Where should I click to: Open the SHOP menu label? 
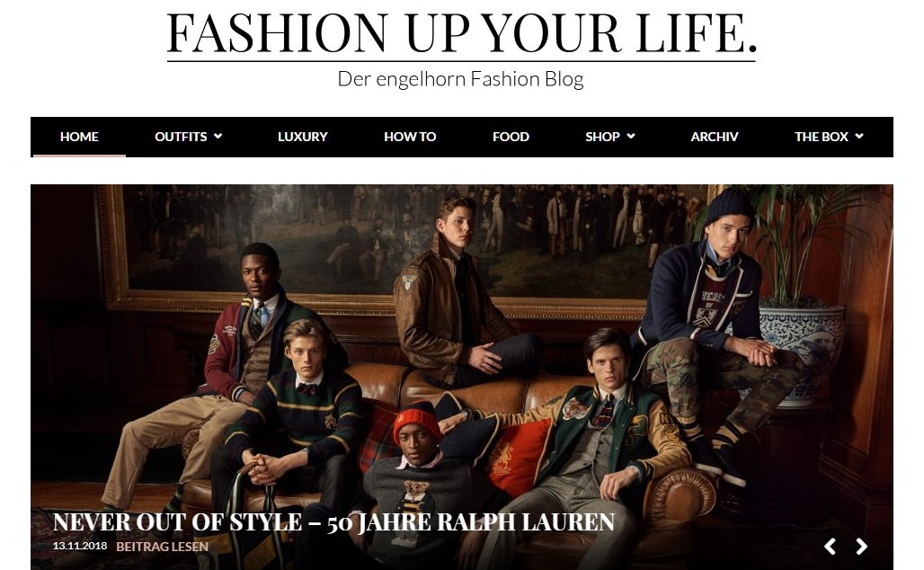pyautogui.click(x=602, y=137)
